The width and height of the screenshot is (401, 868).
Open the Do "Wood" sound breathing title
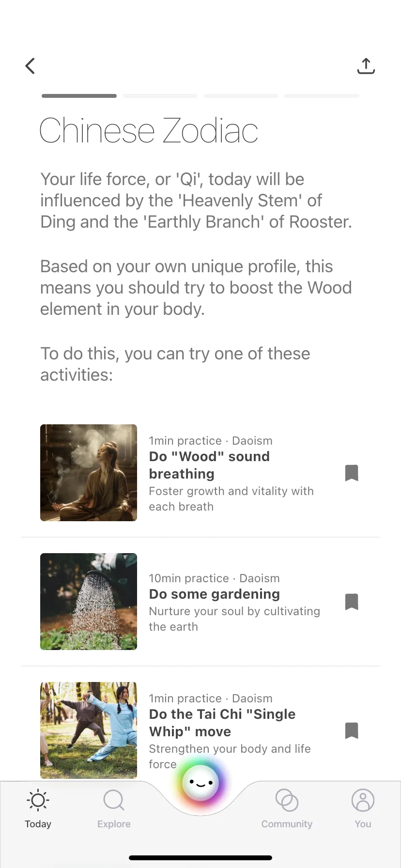209,465
